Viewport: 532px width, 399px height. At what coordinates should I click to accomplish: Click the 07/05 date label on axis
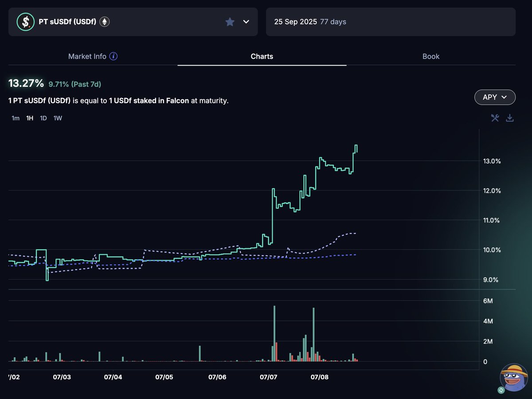164,377
